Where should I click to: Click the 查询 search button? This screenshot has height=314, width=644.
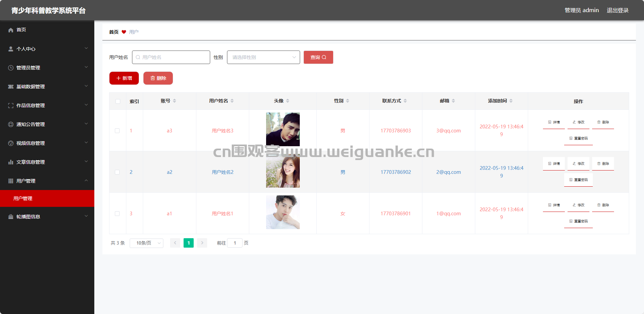[x=318, y=57]
